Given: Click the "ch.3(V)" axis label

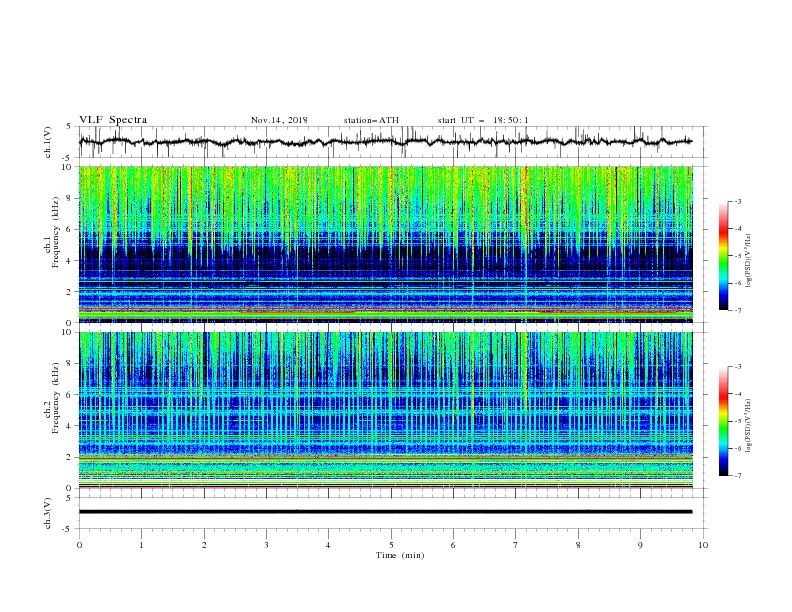Looking at the screenshot, I should [x=48, y=513].
